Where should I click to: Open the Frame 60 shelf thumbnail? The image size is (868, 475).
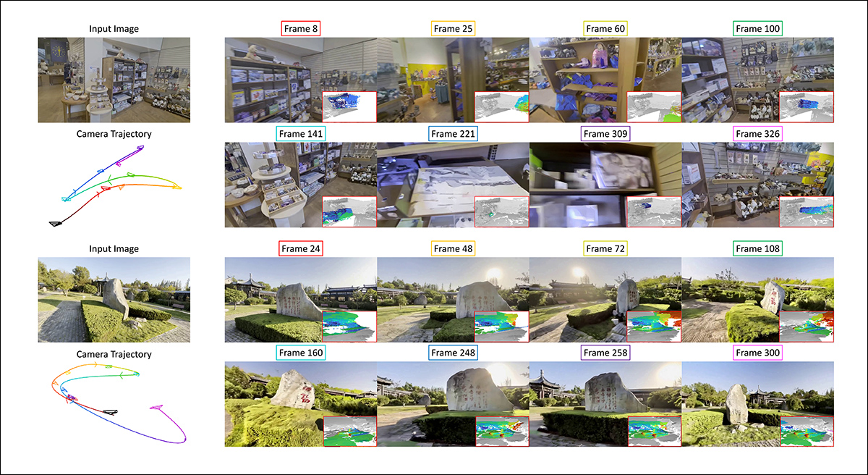(x=605, y=80)
